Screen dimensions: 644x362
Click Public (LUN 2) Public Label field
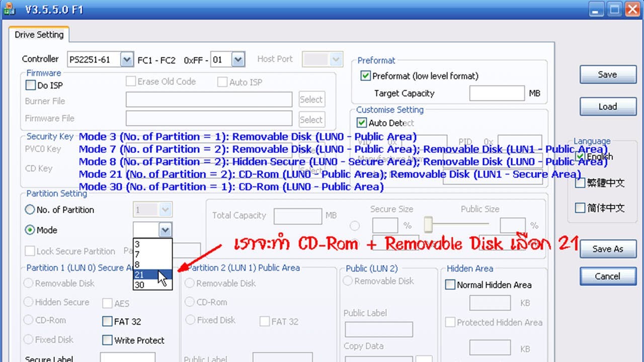click(x=379, y=330)
